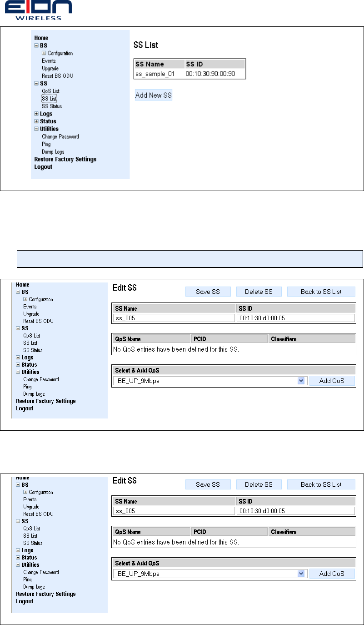The image size is (364, 625).
Task: Open SS Status on the SS List page sidebar
Action: (52, 106)
